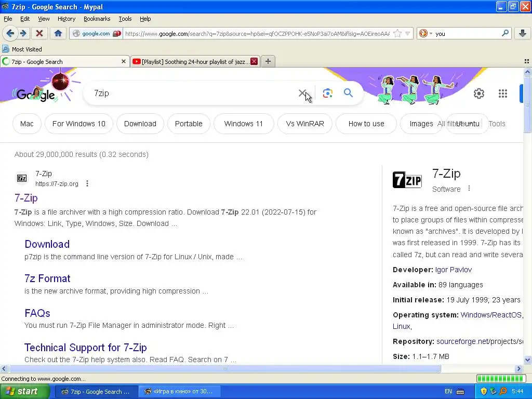Close the 7zip - Google Search tab
Screen dimensions: 532x399
(124, 61)
